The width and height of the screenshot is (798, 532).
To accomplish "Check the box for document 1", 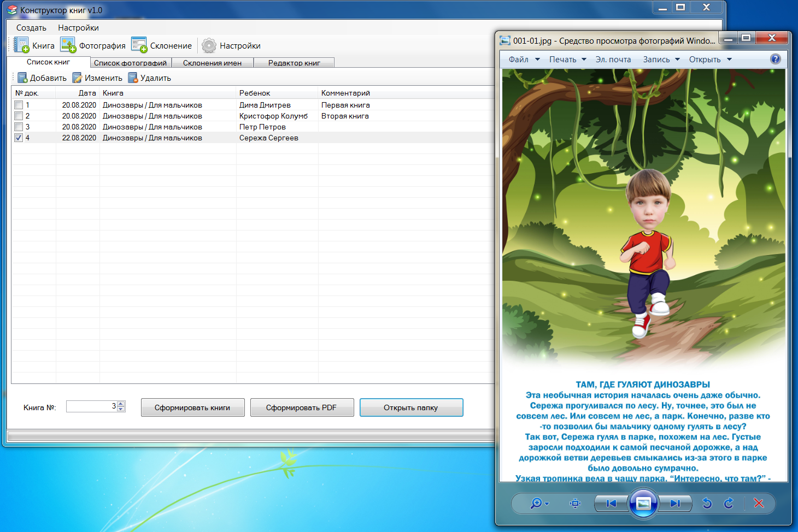I will click(19, 105).
